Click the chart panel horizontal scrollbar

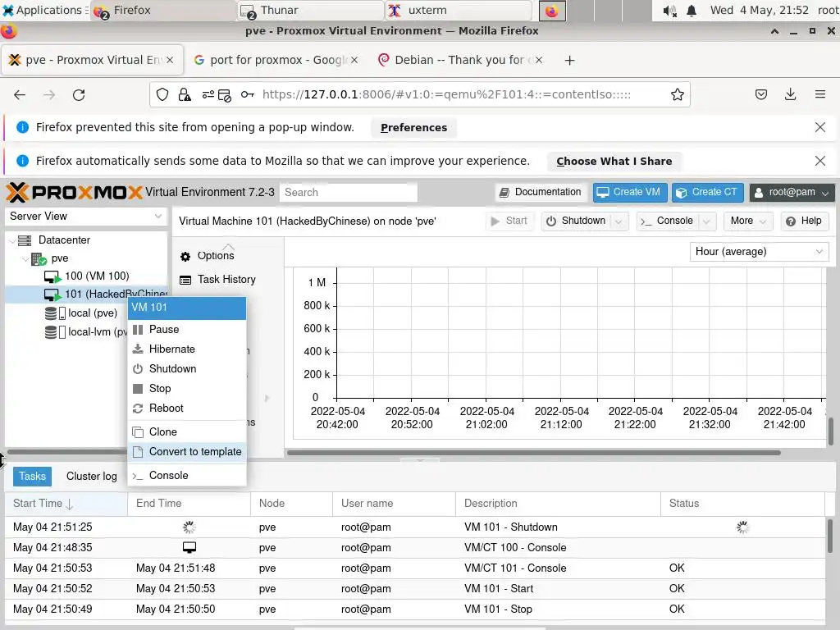(x=533, y=453)
